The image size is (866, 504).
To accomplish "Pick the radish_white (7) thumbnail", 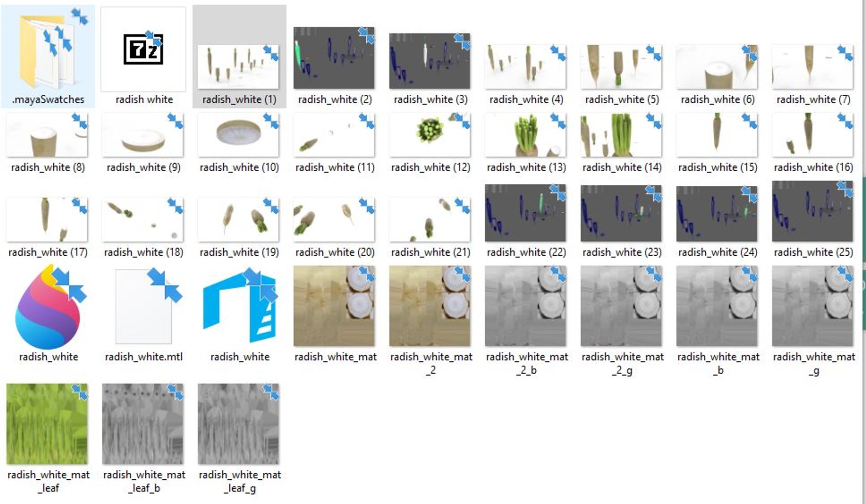I will coord(813,66).
